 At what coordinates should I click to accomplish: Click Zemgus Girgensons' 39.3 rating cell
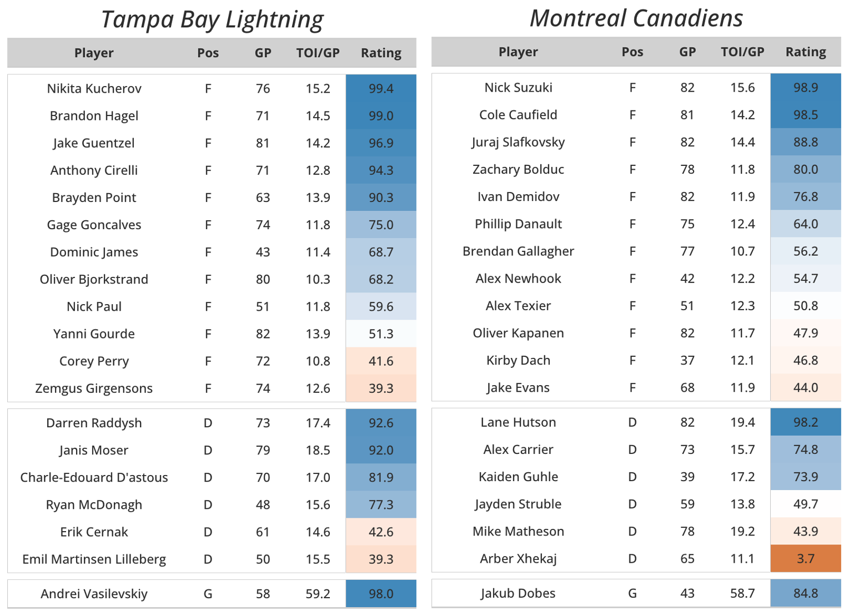pos(381,388)
